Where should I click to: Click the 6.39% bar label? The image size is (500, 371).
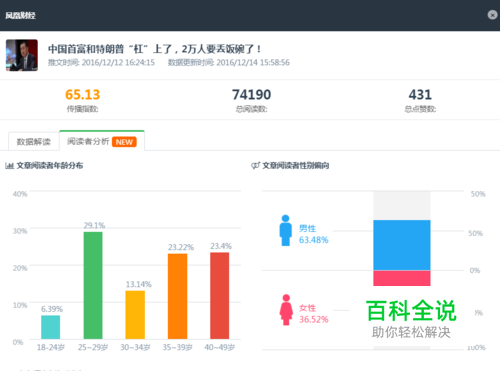click(52, 309)
